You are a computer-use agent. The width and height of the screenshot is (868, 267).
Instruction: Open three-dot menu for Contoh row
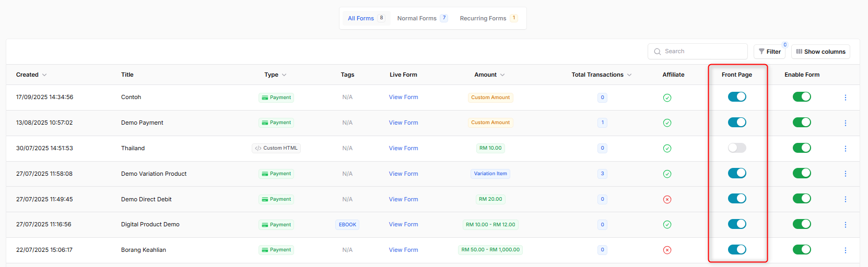tap(845, 98)
